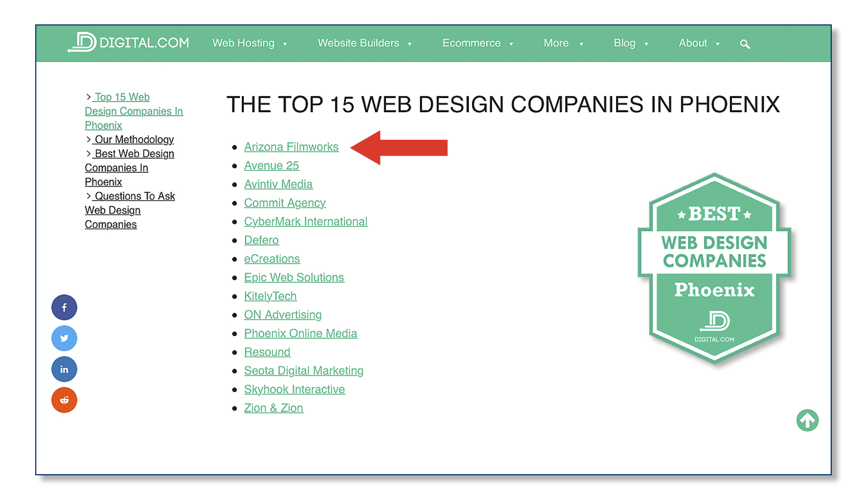867x504 pixels.
Task: Go to Questions To Ask section
Action: point(134,196)
